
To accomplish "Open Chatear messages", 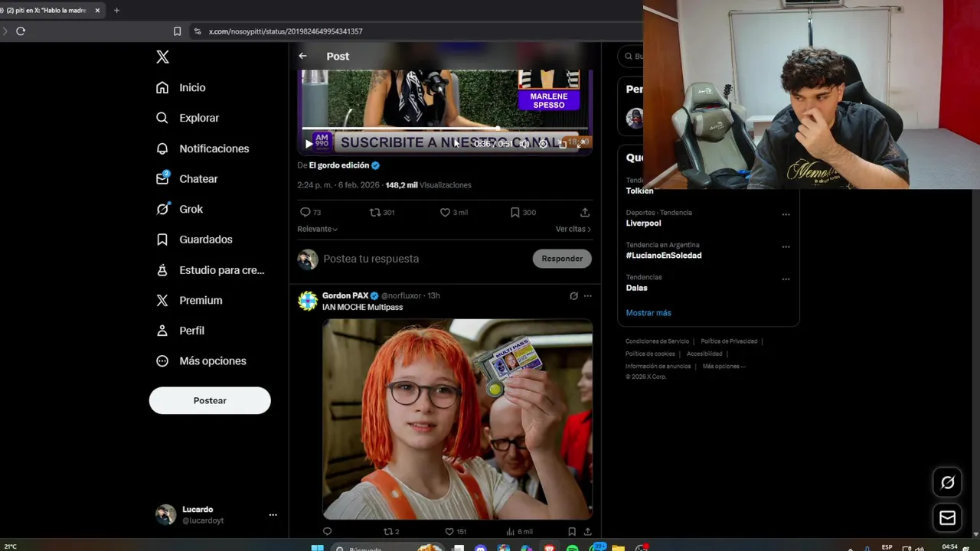I will (x=187, y=178).
